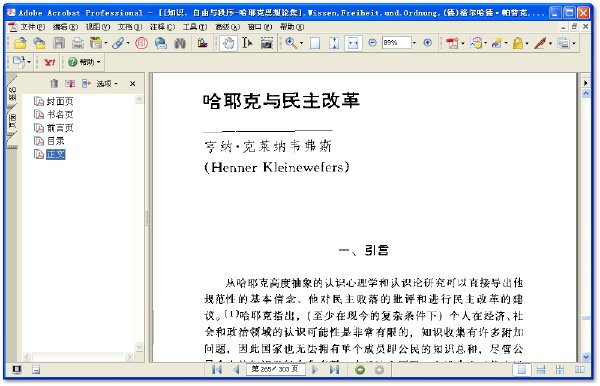
Task: Click the Sign pen icon
Action: pyautogui.click(x=540, y=43)
